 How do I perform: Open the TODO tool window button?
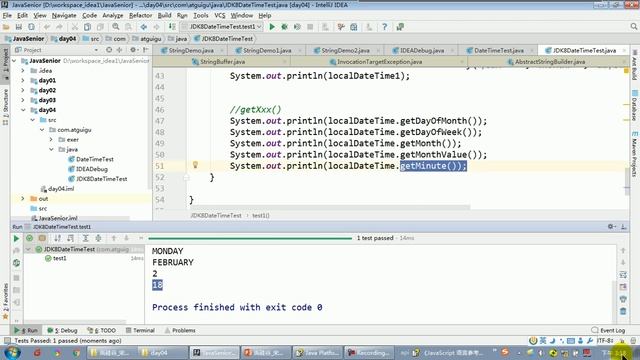pyautogui.click(x=102, y=330)
